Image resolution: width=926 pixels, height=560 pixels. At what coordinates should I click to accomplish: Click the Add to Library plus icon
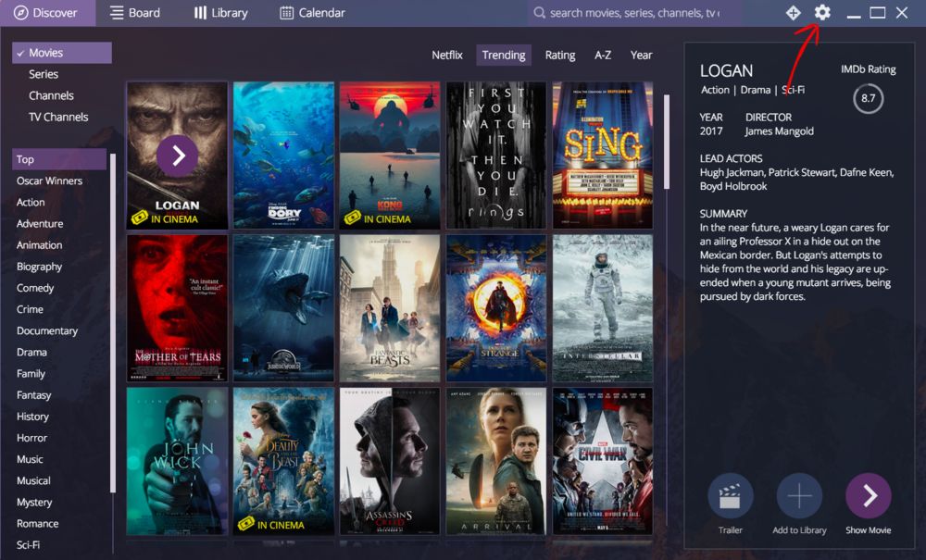pyautogui.click(x=799, y=496)
